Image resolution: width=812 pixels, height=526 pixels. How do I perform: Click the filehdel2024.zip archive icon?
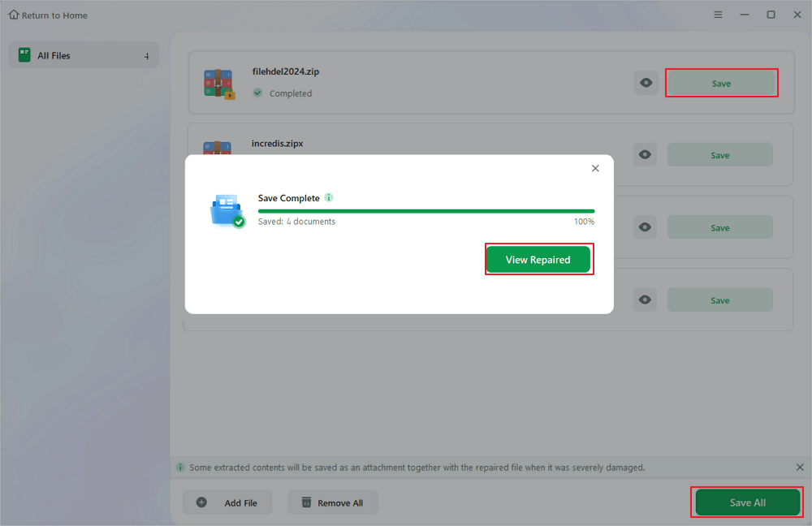coord(218,84)
